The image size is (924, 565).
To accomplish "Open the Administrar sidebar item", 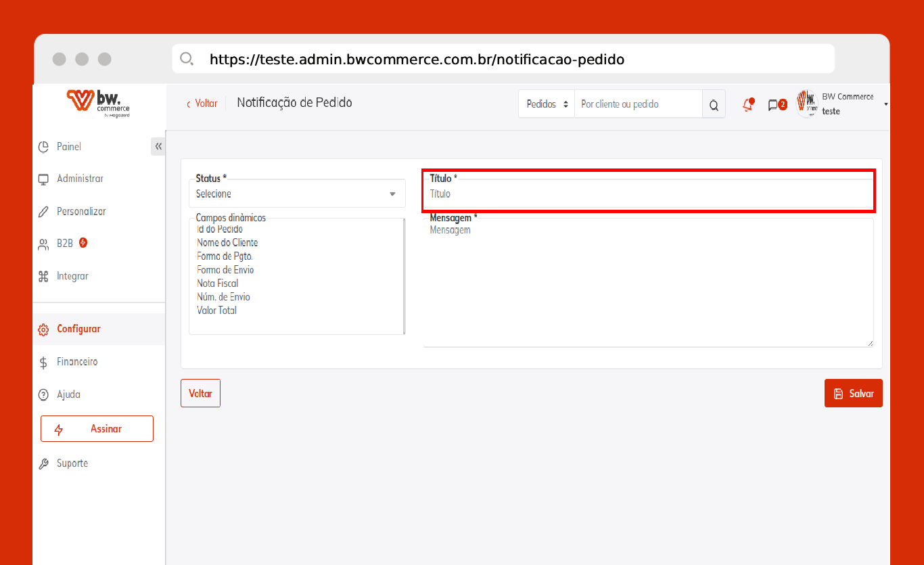I will click(x=80, y=179).
